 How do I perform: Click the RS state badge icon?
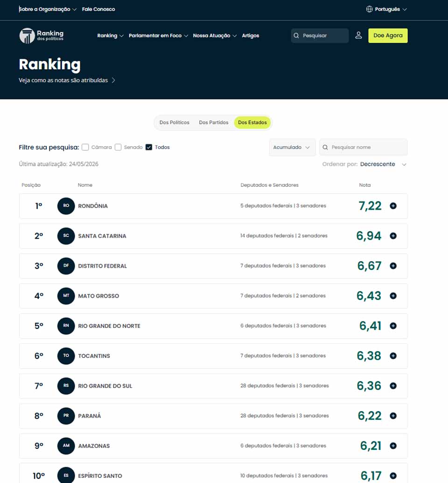coord(66,386)
